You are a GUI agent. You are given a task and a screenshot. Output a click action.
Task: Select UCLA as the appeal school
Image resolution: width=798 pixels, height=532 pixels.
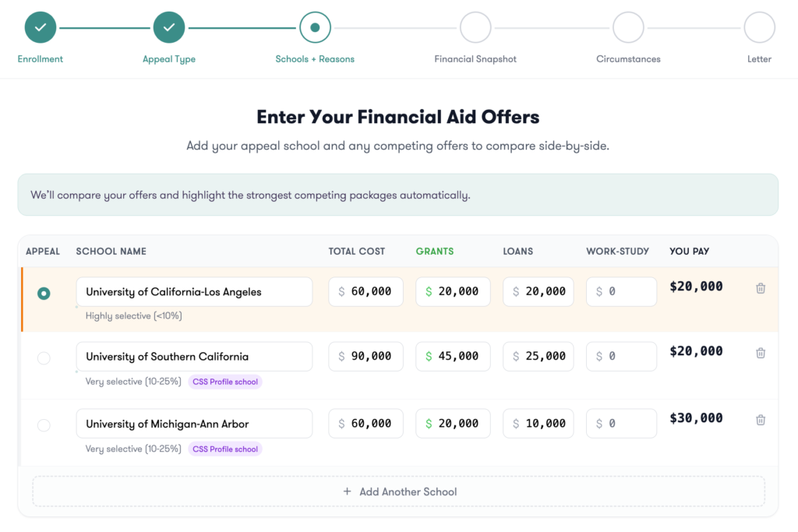44,294
